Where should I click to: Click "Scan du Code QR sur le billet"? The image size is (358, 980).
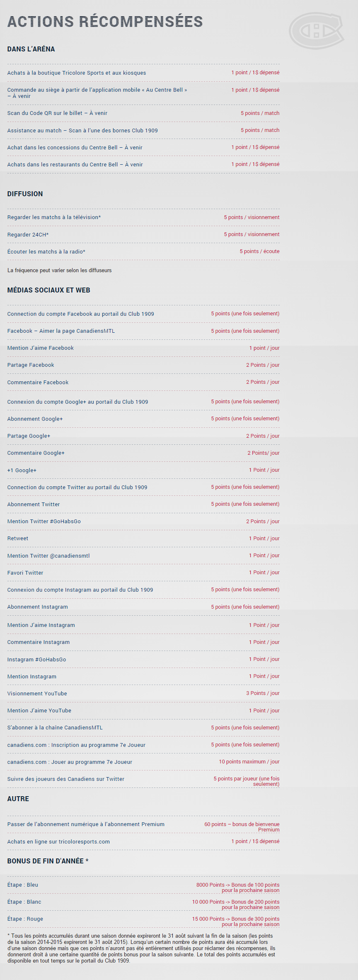click(57, 113)
